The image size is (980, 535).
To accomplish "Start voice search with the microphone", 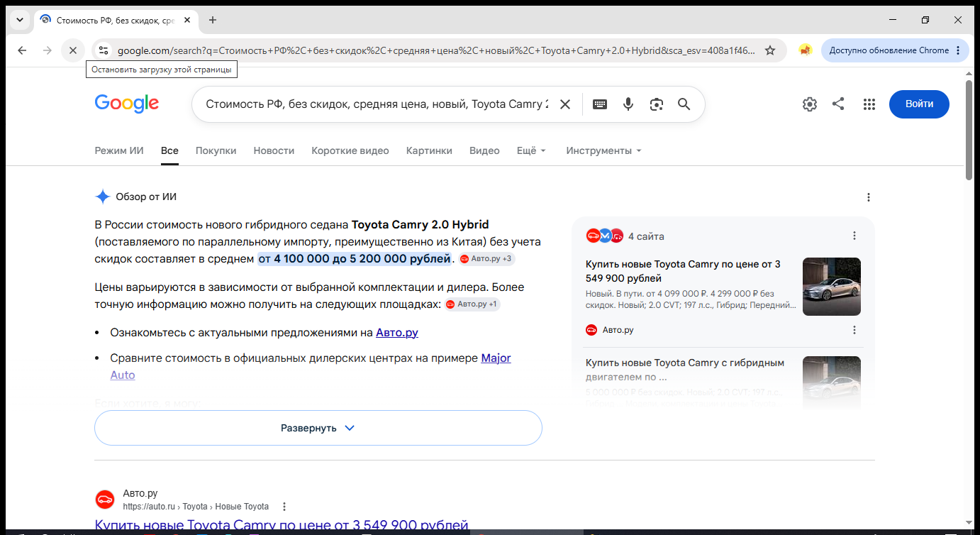I will (628, 104).
